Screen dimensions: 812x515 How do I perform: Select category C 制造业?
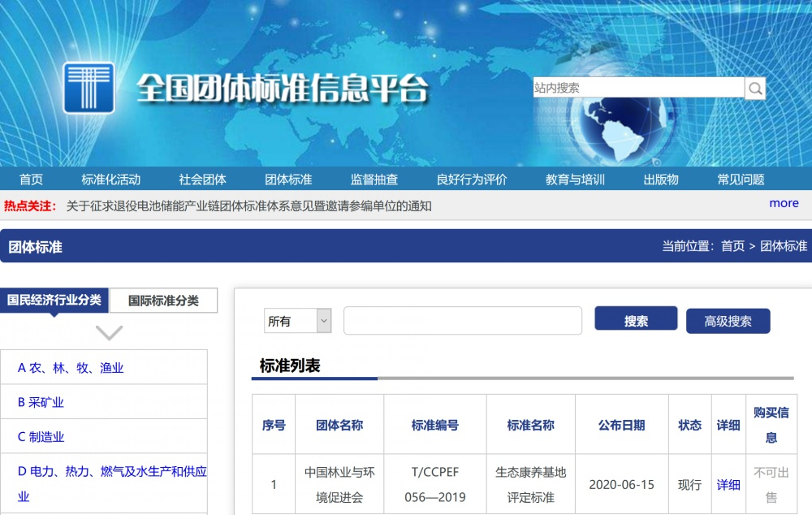pos(41,437)
